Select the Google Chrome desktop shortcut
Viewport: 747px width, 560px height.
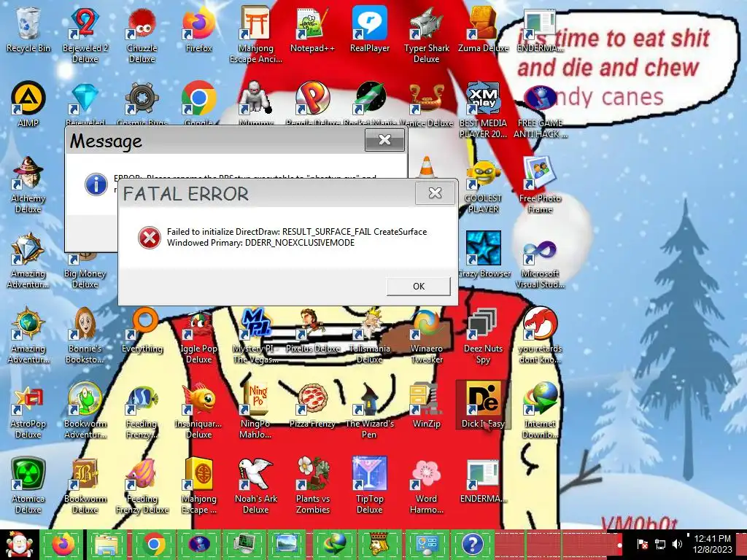(198, 102)
